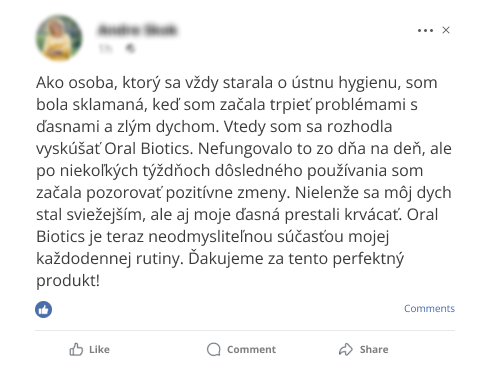Open the three-dots post options menu
490x370 pixels.
(x=425, y=30)
